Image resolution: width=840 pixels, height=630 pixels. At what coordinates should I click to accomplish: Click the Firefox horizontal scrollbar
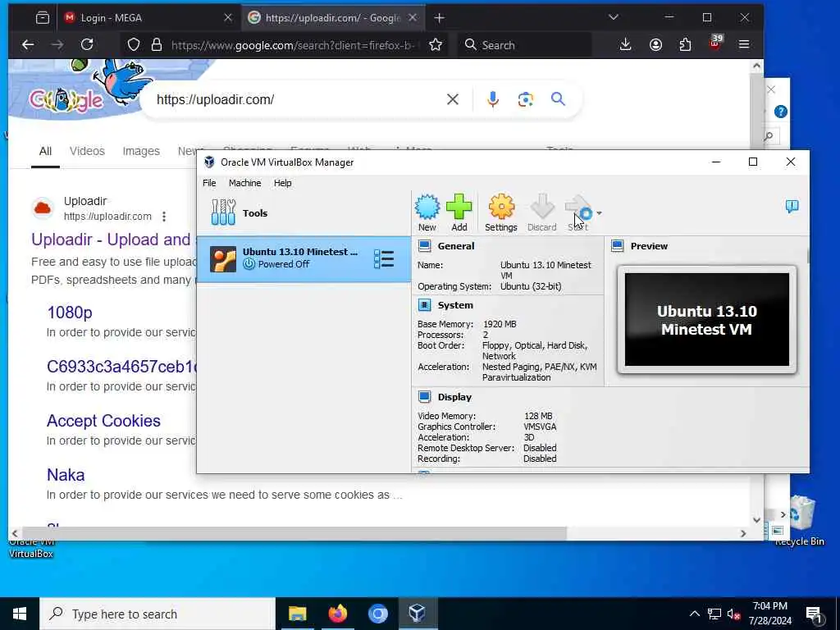(294, 533)
